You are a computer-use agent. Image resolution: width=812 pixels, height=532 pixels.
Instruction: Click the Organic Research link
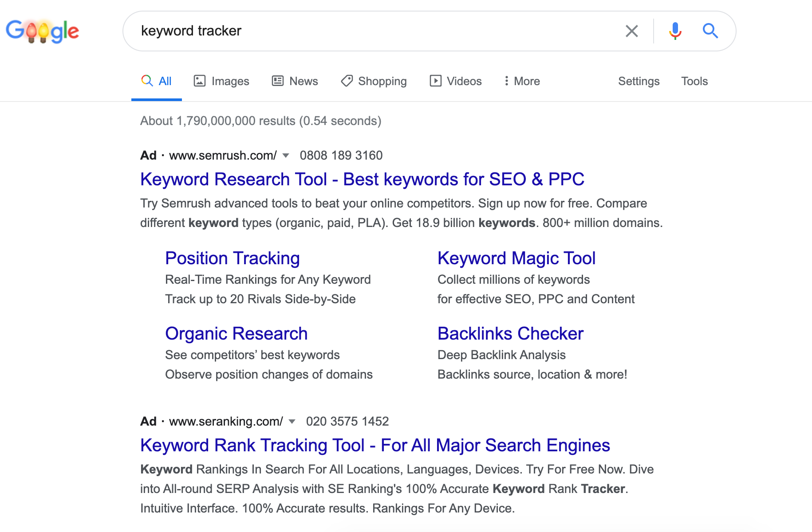tap(236, 333)
